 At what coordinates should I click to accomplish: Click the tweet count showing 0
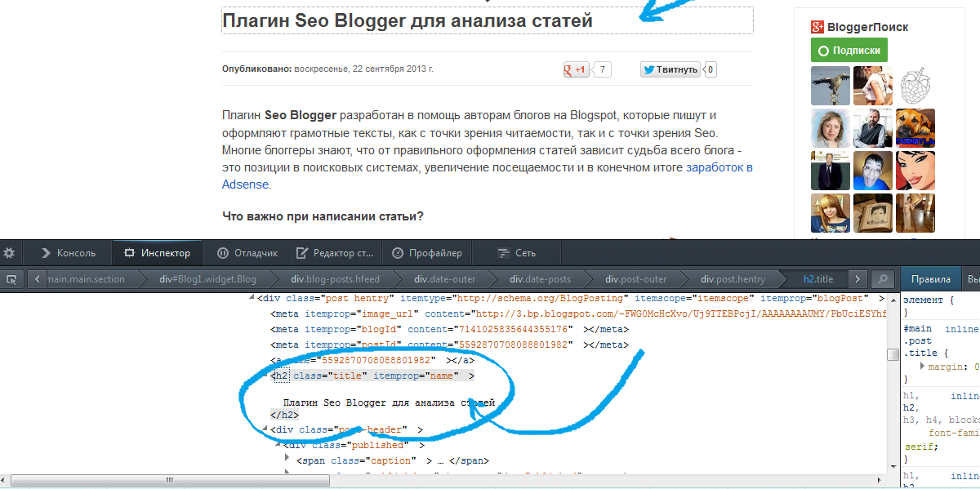click(x=710, y=69)
